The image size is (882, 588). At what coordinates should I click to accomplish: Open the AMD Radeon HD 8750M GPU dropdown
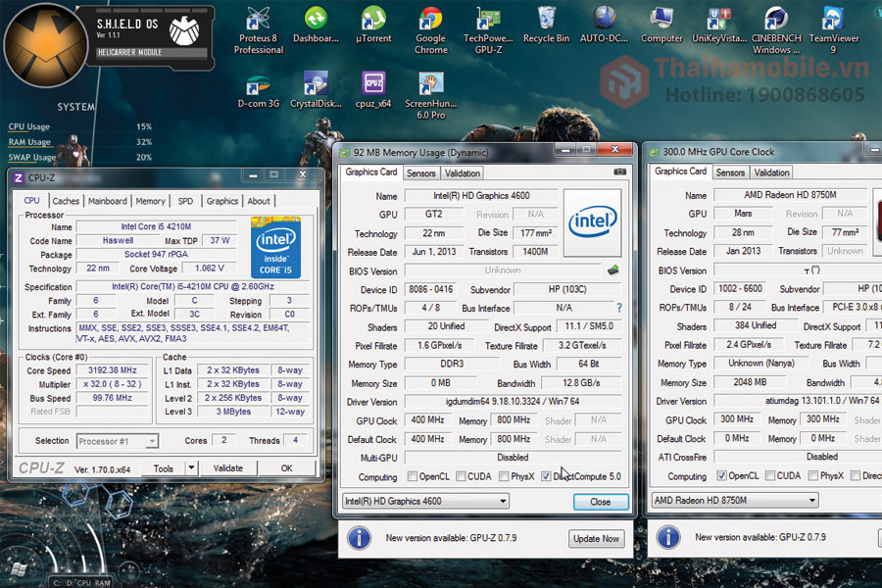coord(735,500)
